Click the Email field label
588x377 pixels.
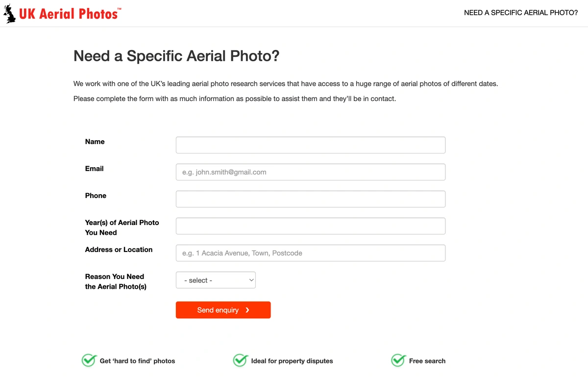pyautogui.click(x=94, y=169)
